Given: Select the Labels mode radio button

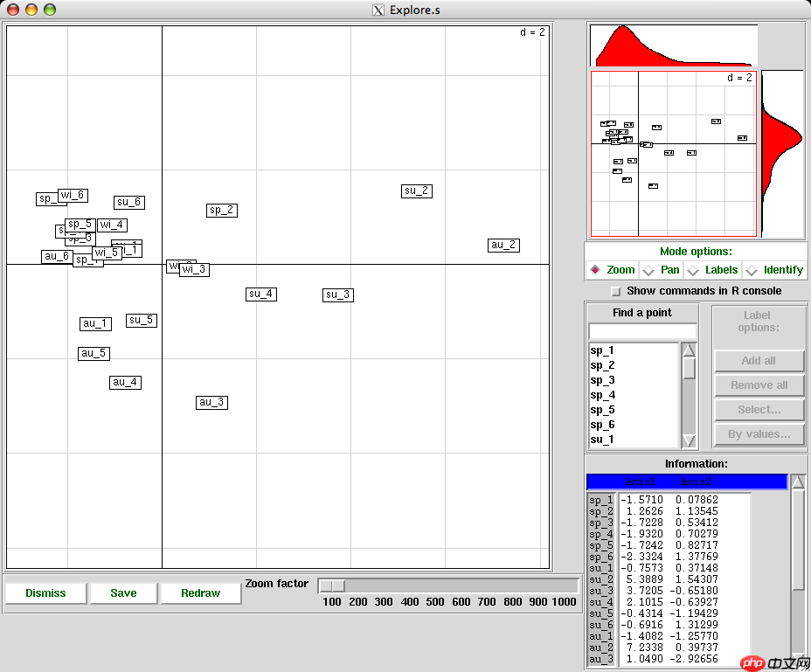Looking at the screenshot, I should 693,270.
